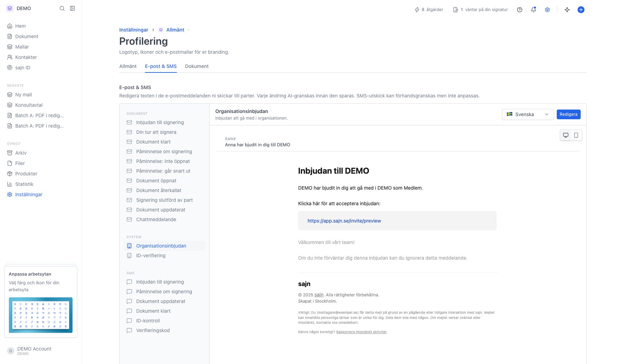Open the notifications bell
Viewport: 624px width, 364px height.
[x=534, y=10]
